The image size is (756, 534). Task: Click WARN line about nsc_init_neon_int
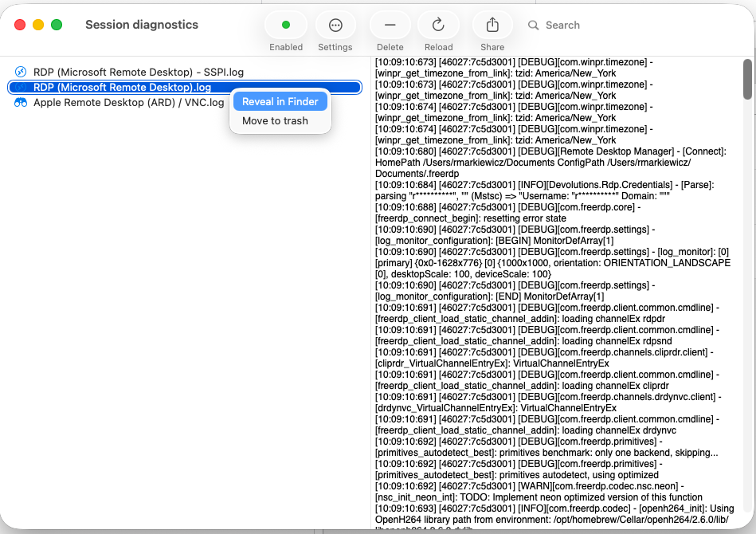point(539,492)
